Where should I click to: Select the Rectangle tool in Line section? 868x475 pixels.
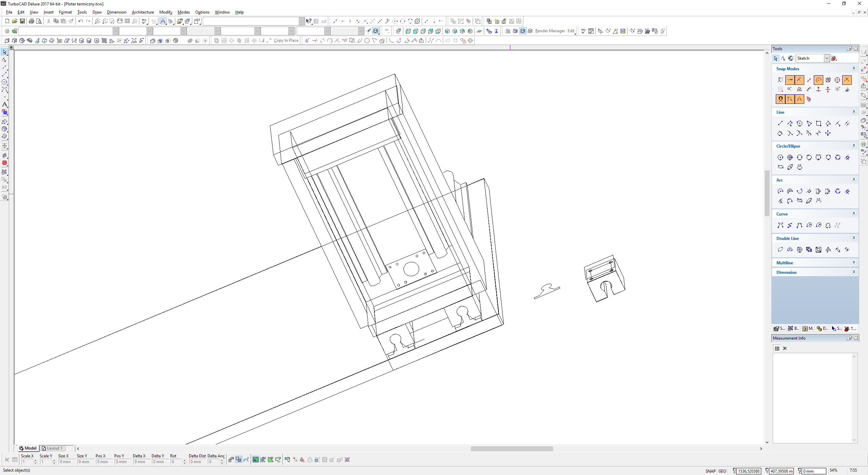click(x=818, y=123)
